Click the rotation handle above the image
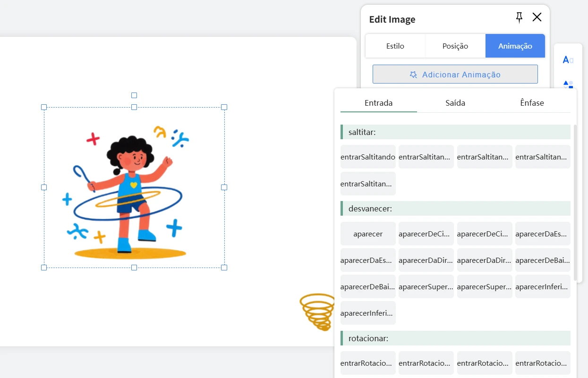Screen dimensions: 588x378 [134, 95]
